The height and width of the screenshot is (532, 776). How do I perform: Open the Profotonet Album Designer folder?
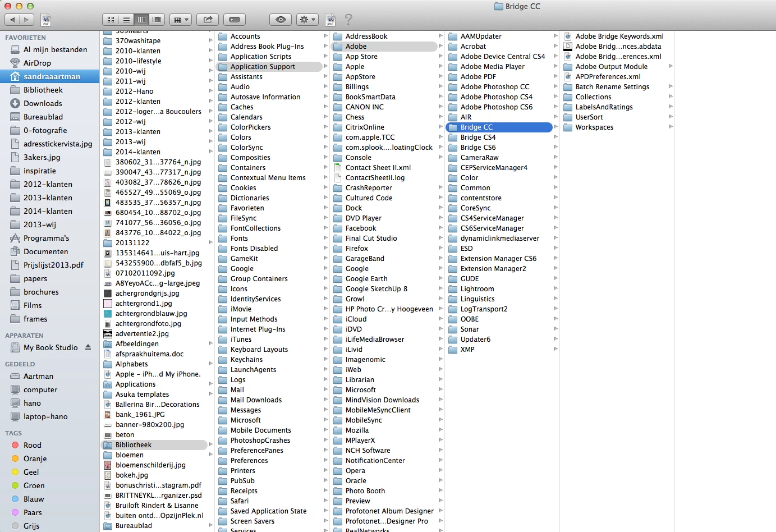coord(384,511)
